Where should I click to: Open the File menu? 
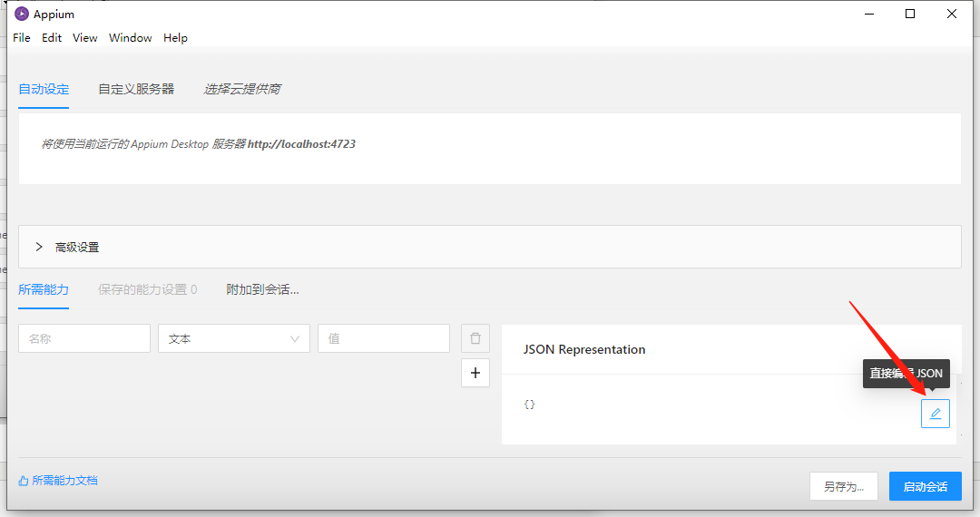[x=21, y=37]
